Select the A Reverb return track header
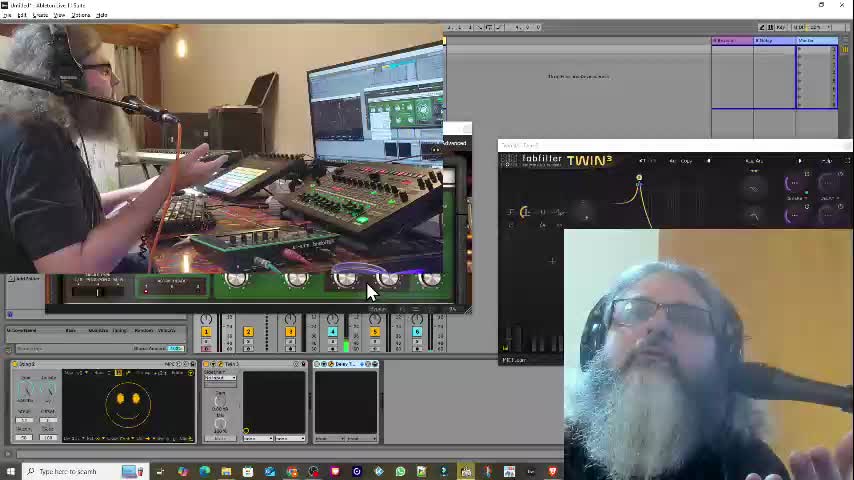Screen dimensions: 854x480 pos(733,41)
